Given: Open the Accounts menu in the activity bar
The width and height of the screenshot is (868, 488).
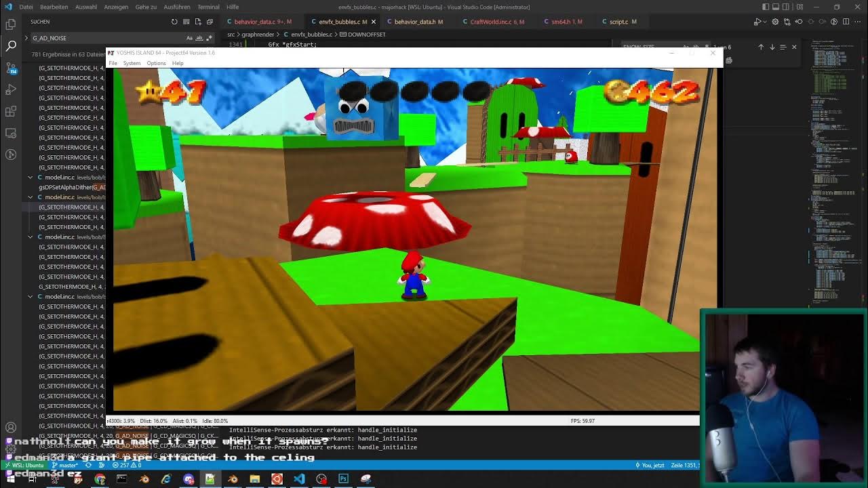Looking at the screenshot, I should click(x=11, y=428).
